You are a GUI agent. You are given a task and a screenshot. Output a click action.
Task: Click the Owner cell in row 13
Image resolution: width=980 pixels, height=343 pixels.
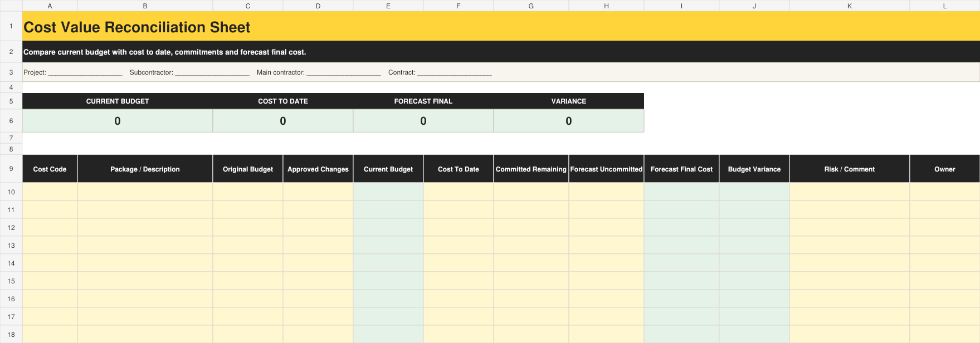point(945,245)
